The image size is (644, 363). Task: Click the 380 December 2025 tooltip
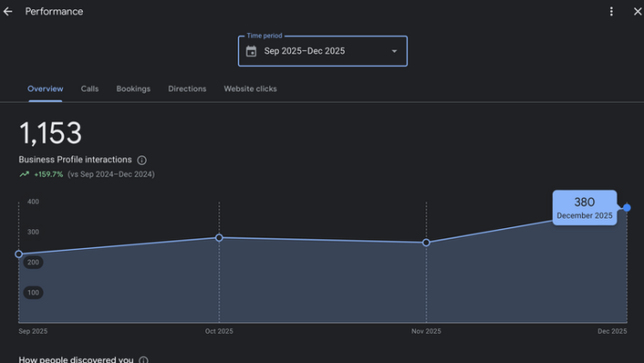[585, 208]
